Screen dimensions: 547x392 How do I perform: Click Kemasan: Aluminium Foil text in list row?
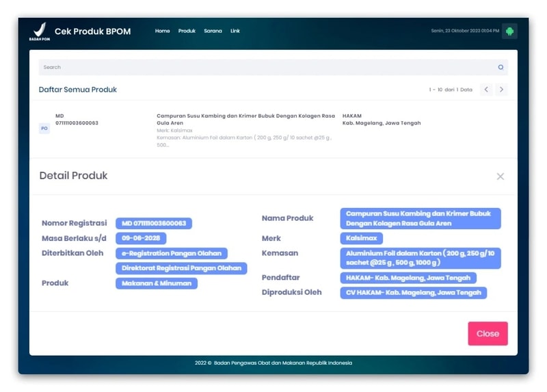[244, 141]
